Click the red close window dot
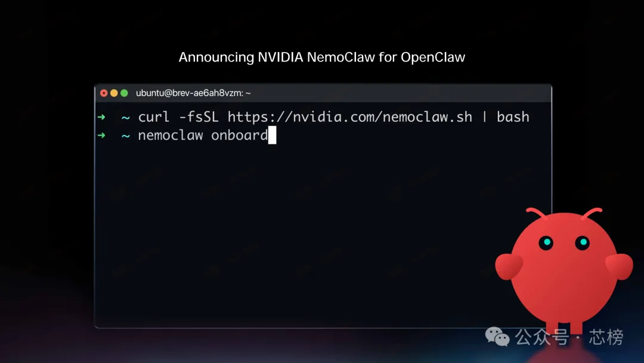644x363 pixels. [x=104, y=93]
